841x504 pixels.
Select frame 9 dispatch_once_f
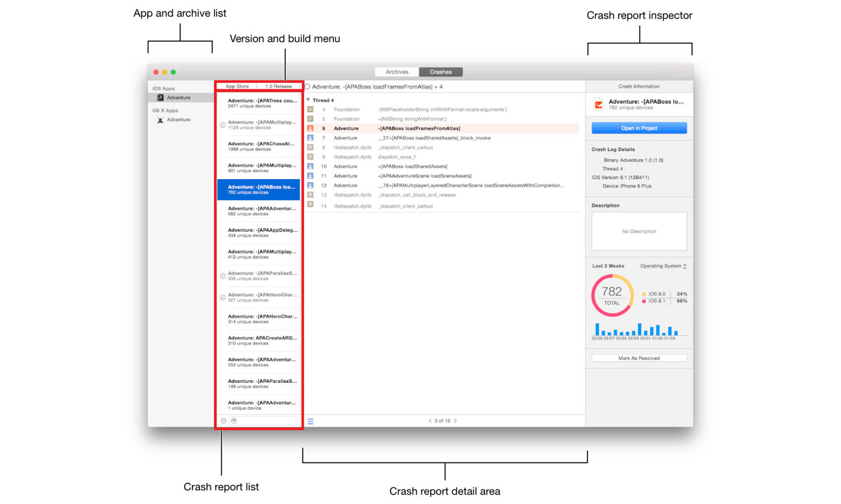[442, 157]
